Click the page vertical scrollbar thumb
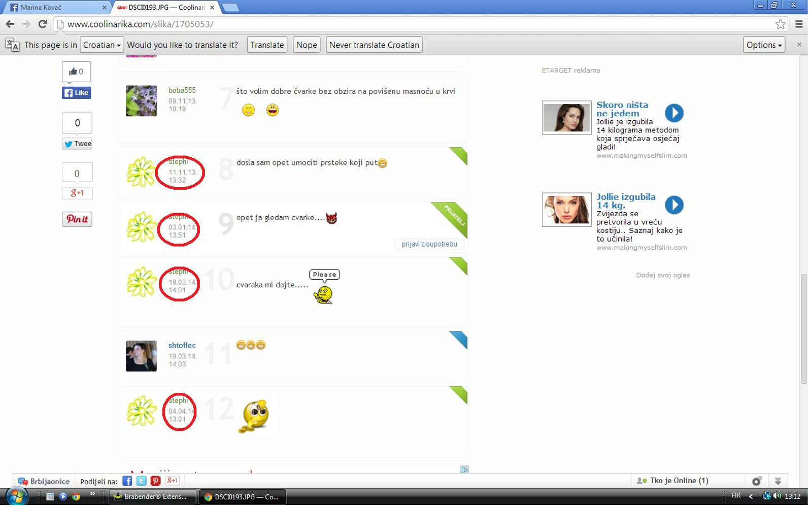This screenshot has width=812, height=507. (x=803, y=329)
